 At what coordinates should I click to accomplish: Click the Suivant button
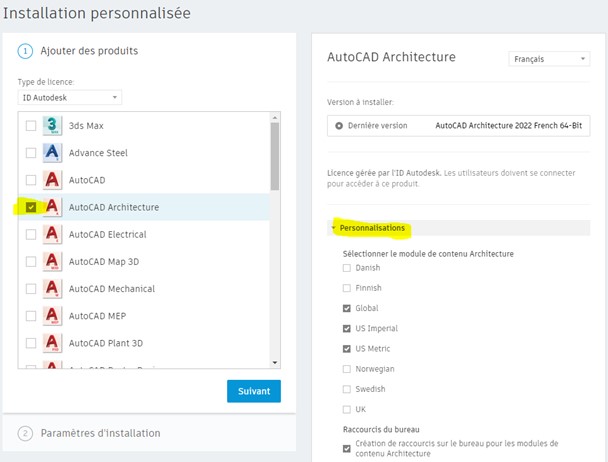click(x=254, y=391)
